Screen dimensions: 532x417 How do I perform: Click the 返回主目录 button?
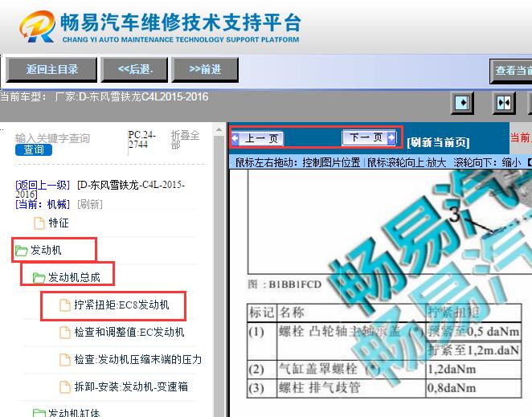click(x=52, y=70)
